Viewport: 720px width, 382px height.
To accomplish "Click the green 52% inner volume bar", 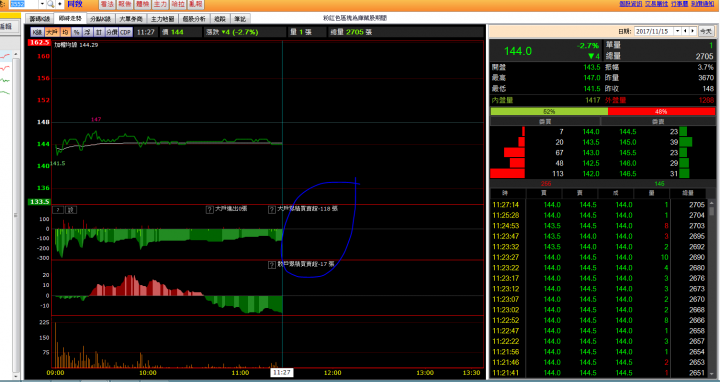I will pos(549,111).
